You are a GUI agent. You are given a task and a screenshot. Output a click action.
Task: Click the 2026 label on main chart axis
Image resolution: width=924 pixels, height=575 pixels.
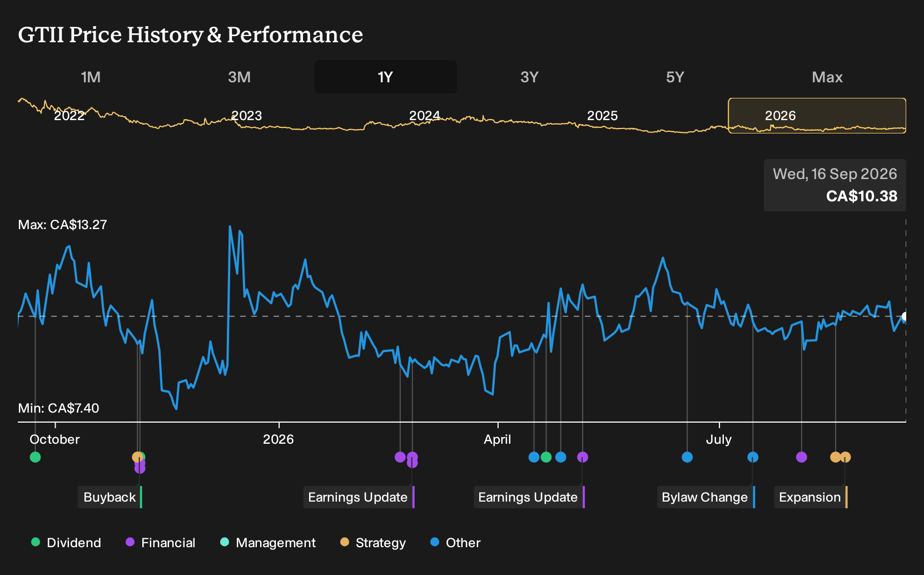click(278, 439)
